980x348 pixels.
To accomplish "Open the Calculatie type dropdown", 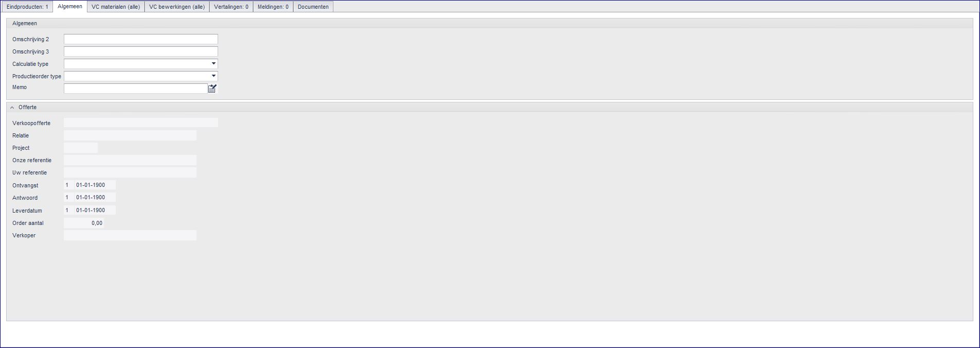I will coord(213,64).
